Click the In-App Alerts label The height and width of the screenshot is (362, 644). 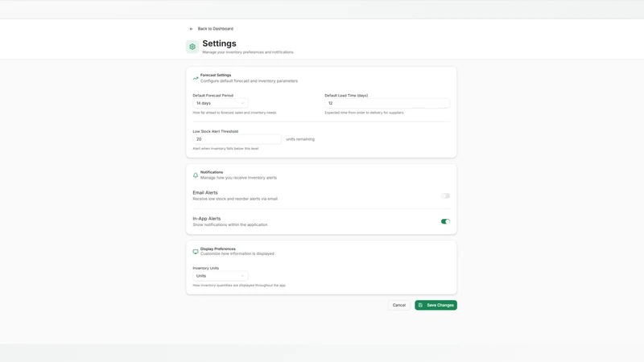point(207,219)
